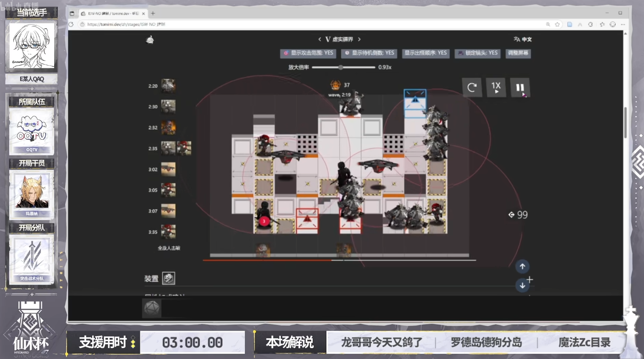Click the 魔法Zc目录 commentator name
The image size is (644, 359).
point(585,343)
